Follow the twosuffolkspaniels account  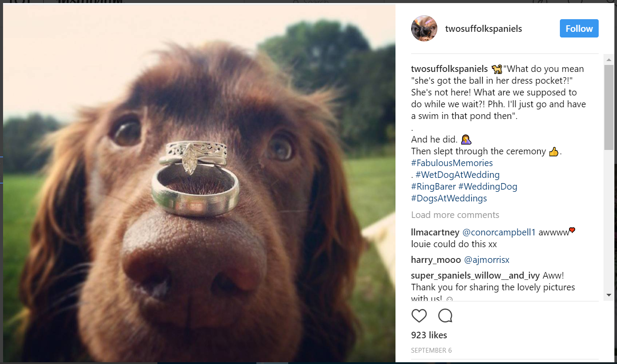click(579, 29)
